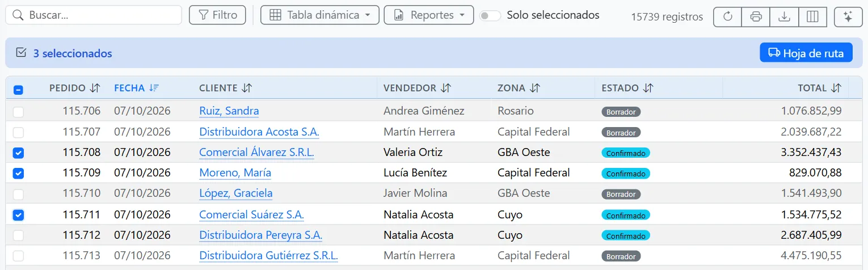Open client link Moreno, María
The image size is (868, 270).
coord(235,172)
